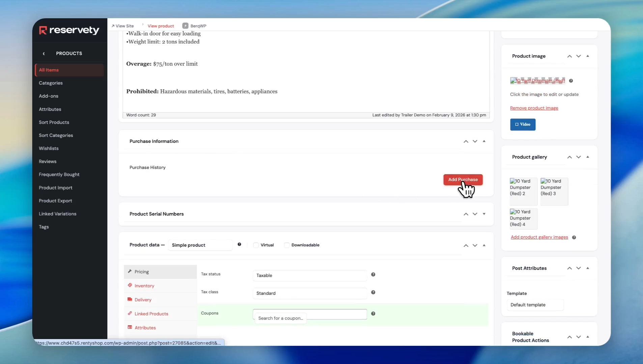Move Product image panel down
This screenshot has width=643, height=364.
[x=579, y=56]
